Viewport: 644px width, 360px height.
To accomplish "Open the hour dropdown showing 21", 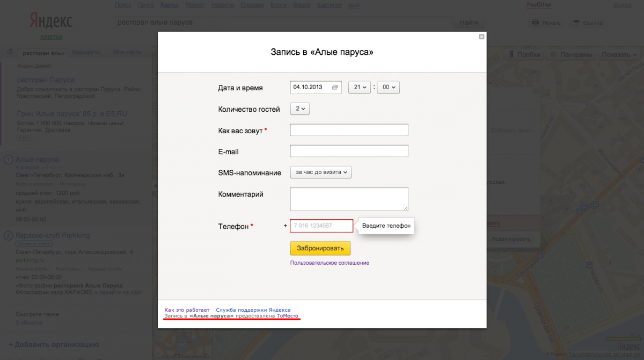I will [360, 87].
